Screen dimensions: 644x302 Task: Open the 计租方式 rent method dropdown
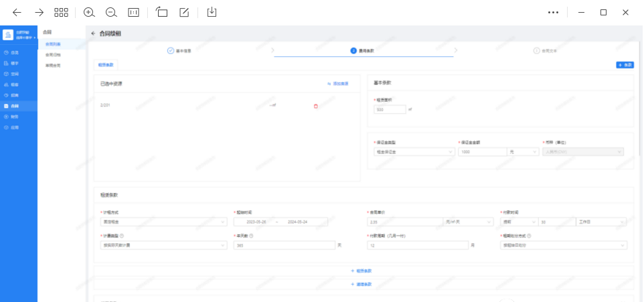pos(163,222)
